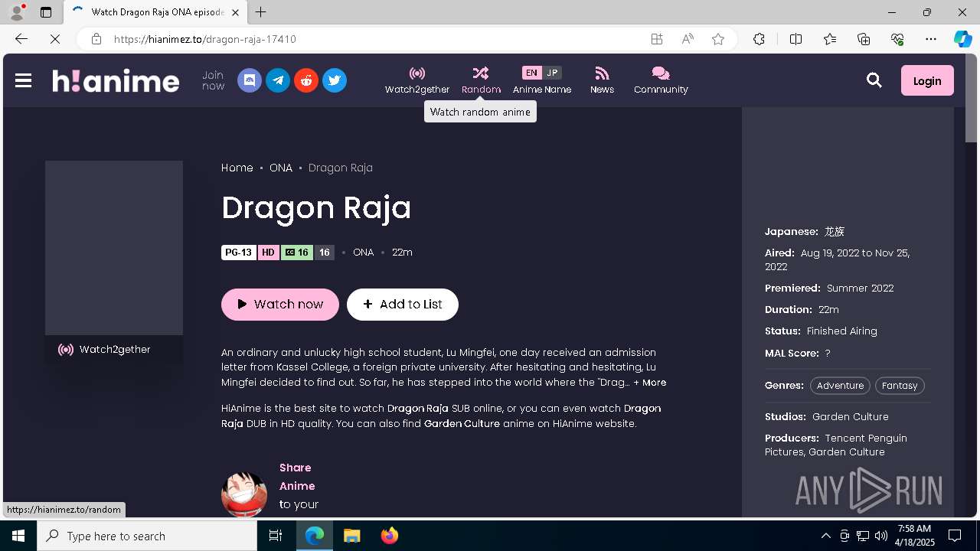980x551 pixels.
Task: Stop page loading button
Action: 55,39
